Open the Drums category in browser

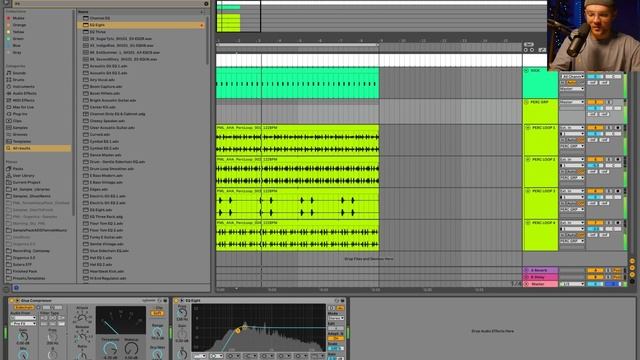point(19,80)
